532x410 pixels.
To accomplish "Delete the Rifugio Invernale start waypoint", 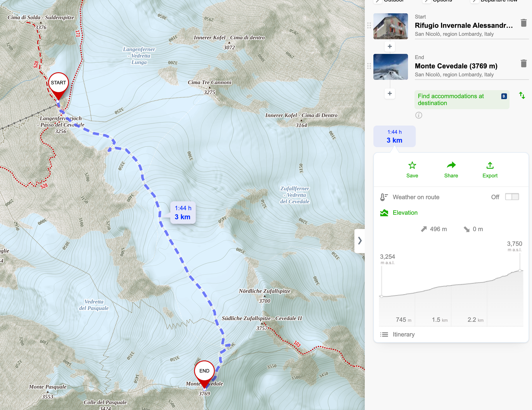I will coord(523,23).
